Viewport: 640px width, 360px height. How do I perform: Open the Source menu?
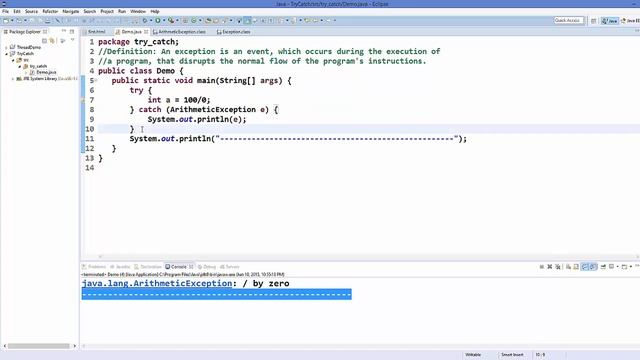click(x=31, y=11)
